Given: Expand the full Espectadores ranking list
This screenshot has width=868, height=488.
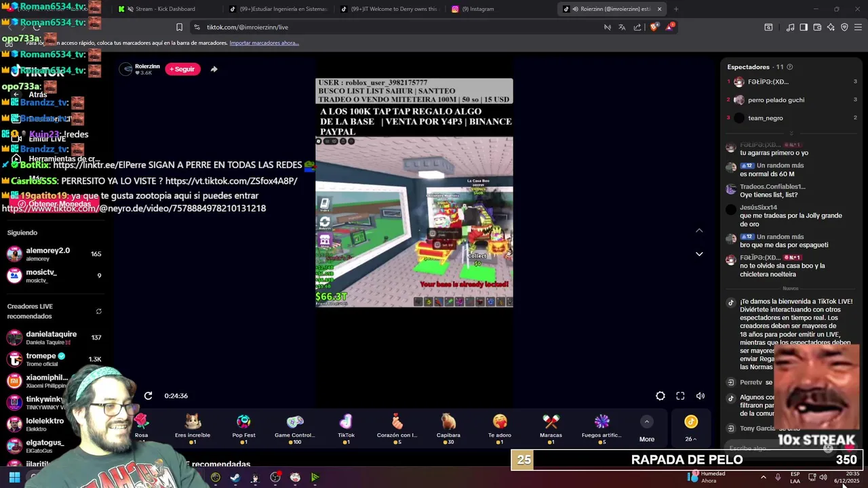Looking at the screenshot, I should tap(791, 134).
